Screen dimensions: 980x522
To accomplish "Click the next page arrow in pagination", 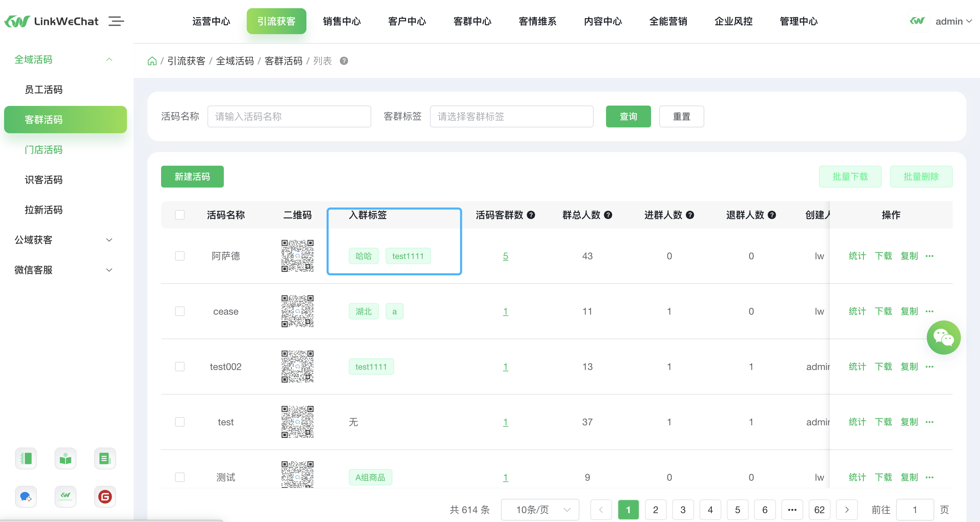I will pos(847,509).
